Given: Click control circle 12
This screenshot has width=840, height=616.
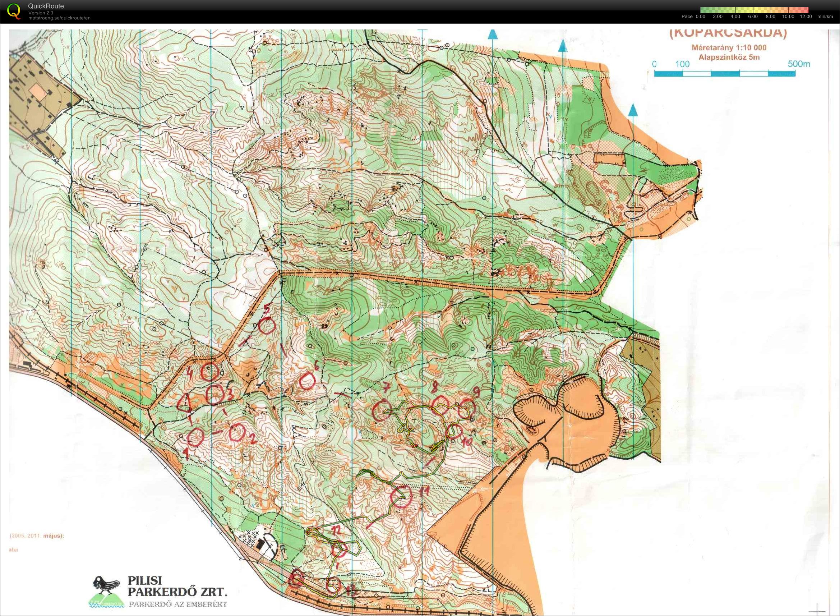Looking at the screenshot, I should [339, 549].
